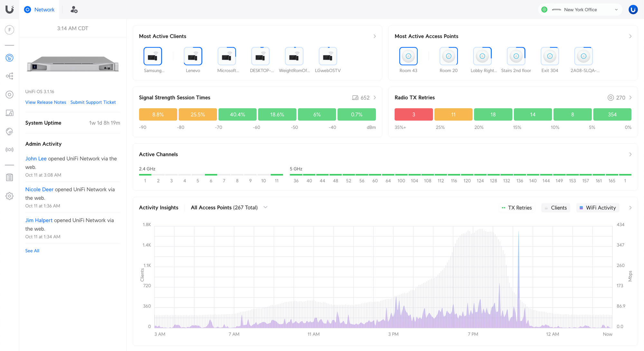
Task: Expand the Most Active Clients section
Action: tap(374, 36)
